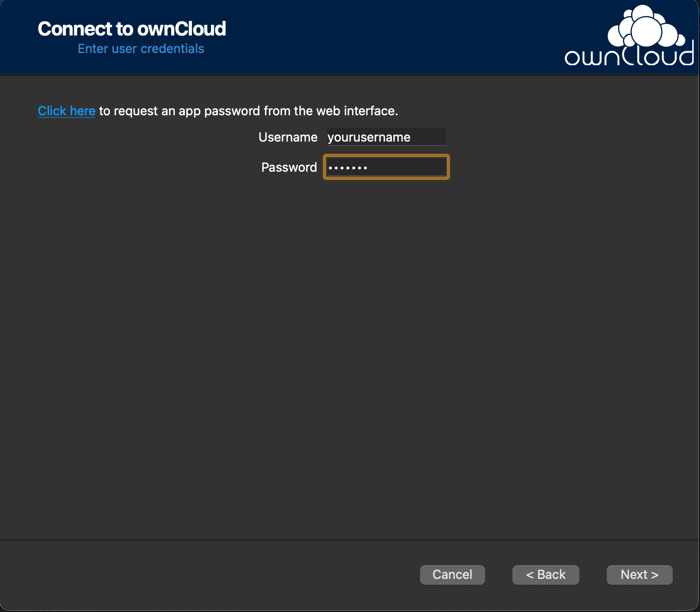Click the 'to request an app password' text
Viewport: 700px width, 612px height.
tap(179, 111)
